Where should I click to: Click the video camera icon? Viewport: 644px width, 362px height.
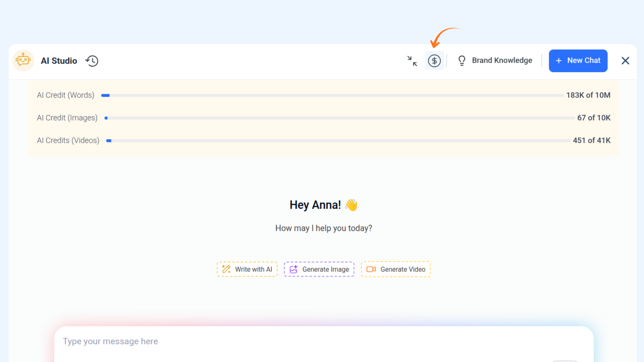coord(371,269)
